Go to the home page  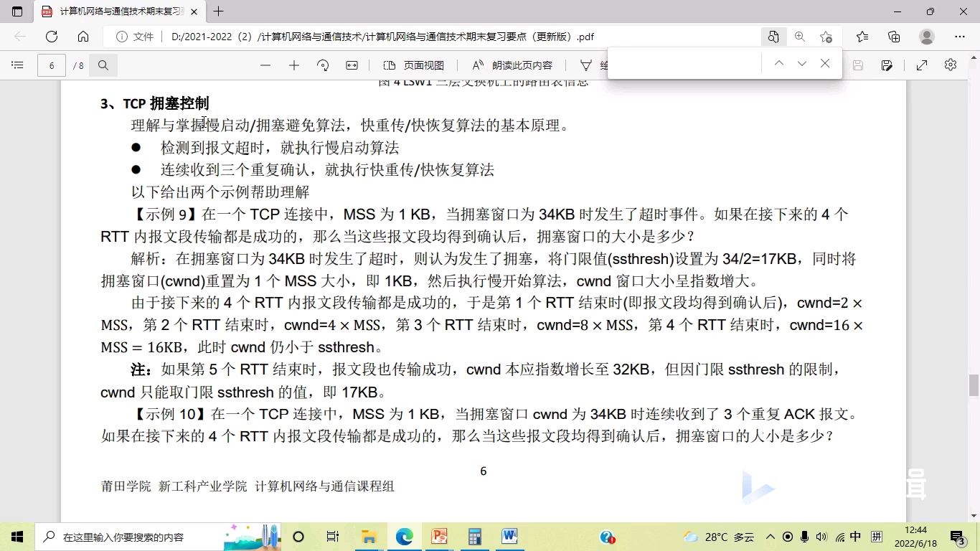tap(83, 37)
